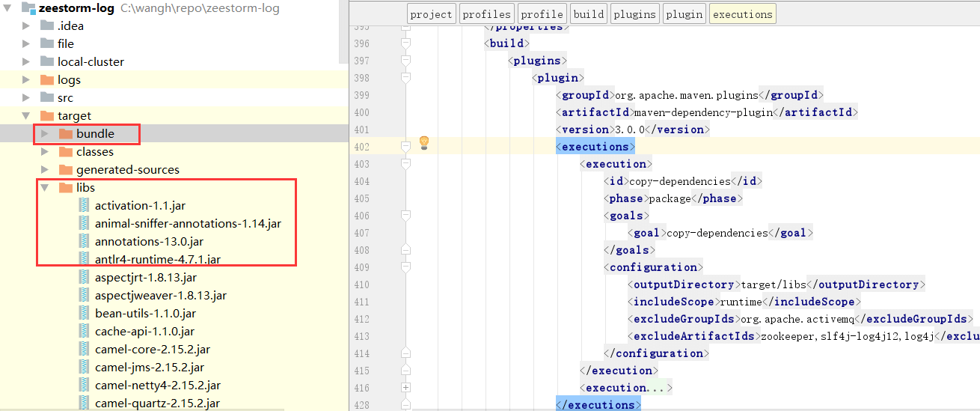This screenshot has height=411, width=980.
Task: Click the jar icon of aspectjrt-1.8.13.jar
Action: (84, 277)
